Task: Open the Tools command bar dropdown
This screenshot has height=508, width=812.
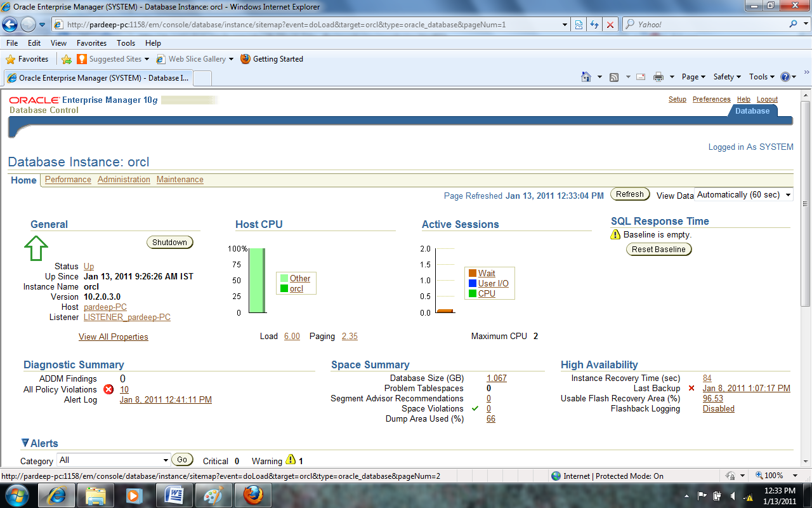Action: (761, 77)
